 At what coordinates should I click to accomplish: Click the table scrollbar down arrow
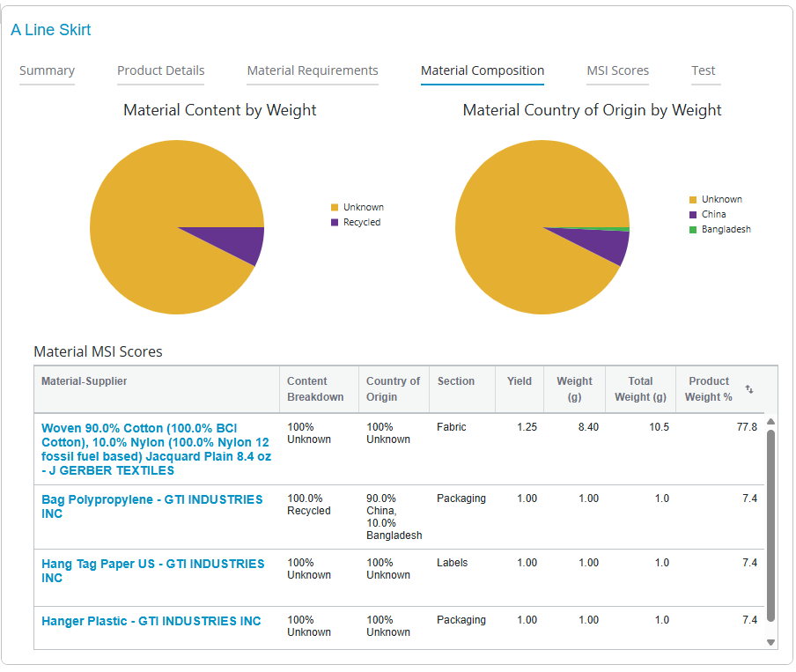click(x=771, y=642)
